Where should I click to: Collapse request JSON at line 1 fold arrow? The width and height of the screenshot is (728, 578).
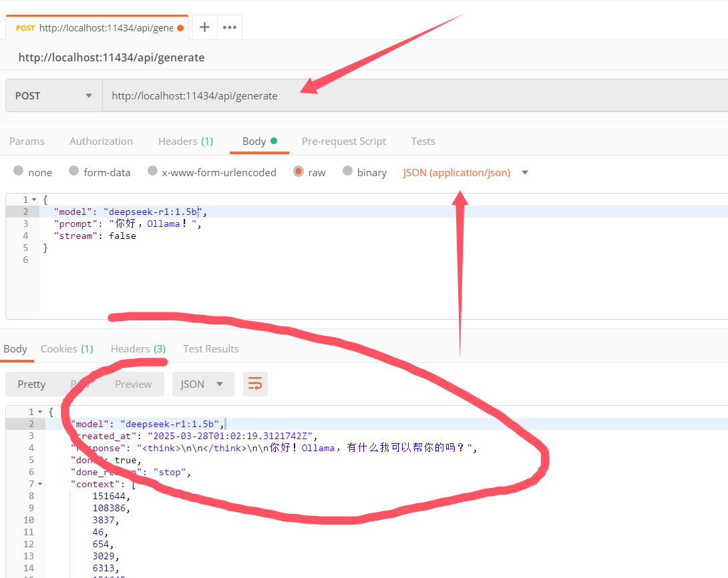point(34,200)
